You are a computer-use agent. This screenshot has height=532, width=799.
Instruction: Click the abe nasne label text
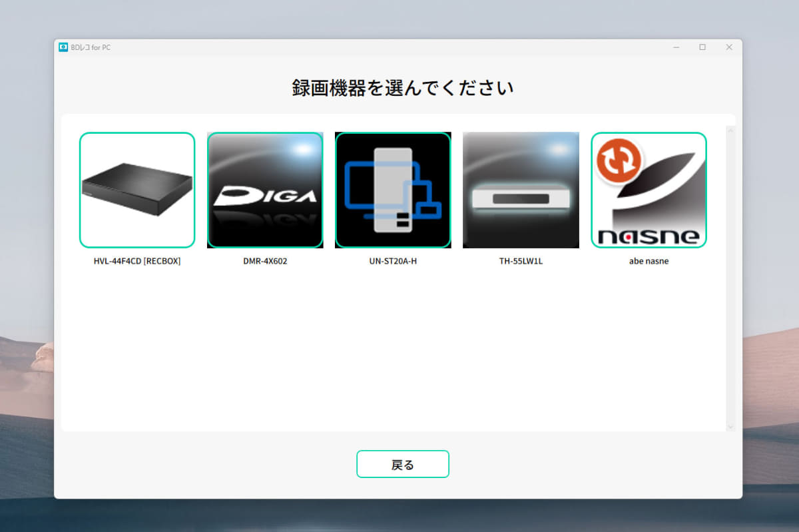[x=649, y=261]
